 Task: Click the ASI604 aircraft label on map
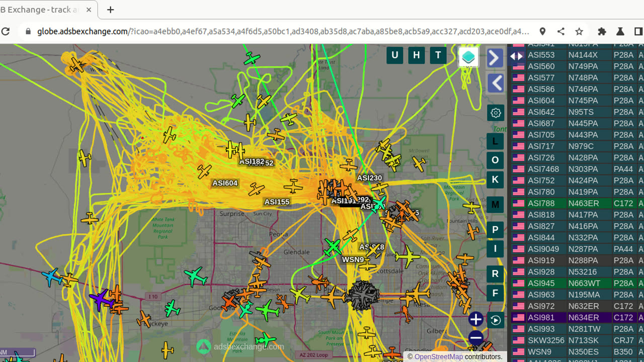point(225,183)
